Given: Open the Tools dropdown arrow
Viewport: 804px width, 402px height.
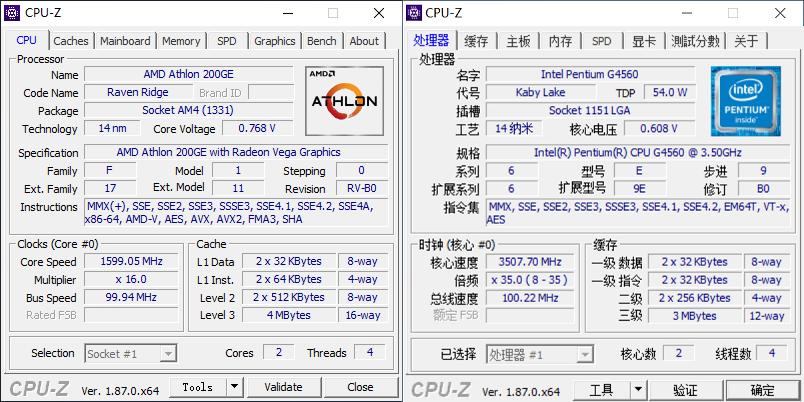Looking at the screenshot, I should click(x=234, y=388).
